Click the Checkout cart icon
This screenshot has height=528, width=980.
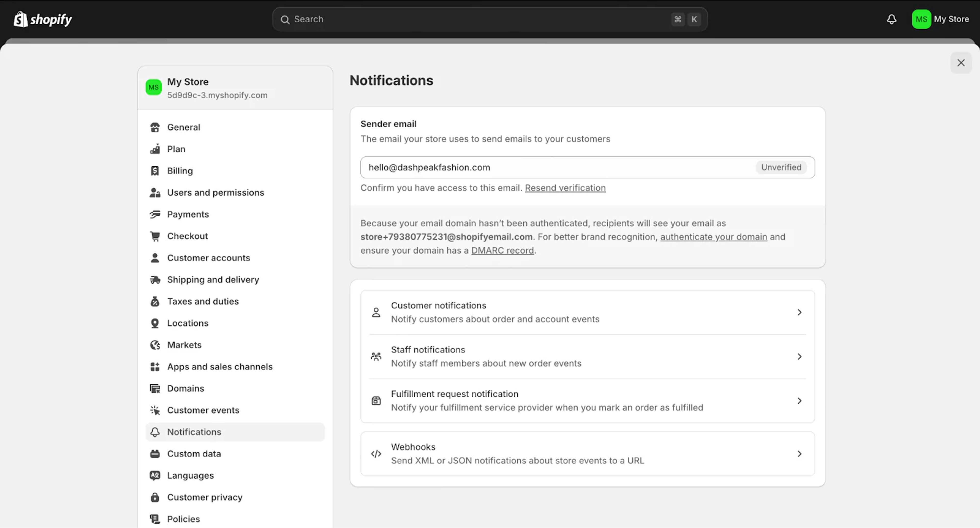(155, 236)
